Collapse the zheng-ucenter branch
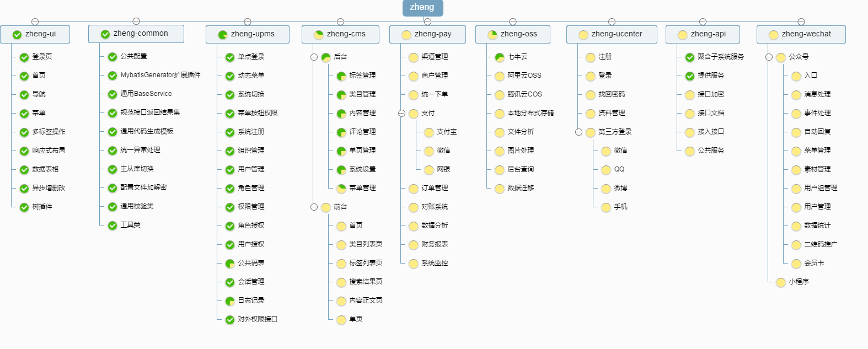Image resolution: width=868 pixels, height=349 pixels. pos(612,22)
